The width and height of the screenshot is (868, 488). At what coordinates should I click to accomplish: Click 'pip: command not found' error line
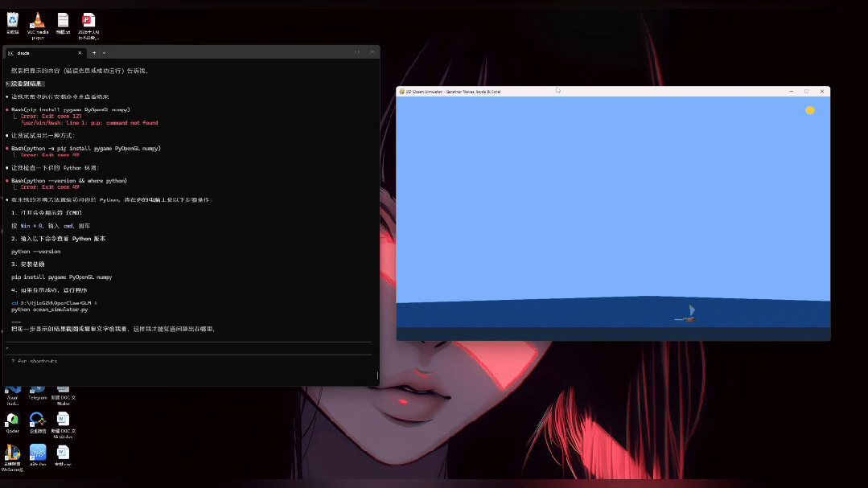(89, 123)
